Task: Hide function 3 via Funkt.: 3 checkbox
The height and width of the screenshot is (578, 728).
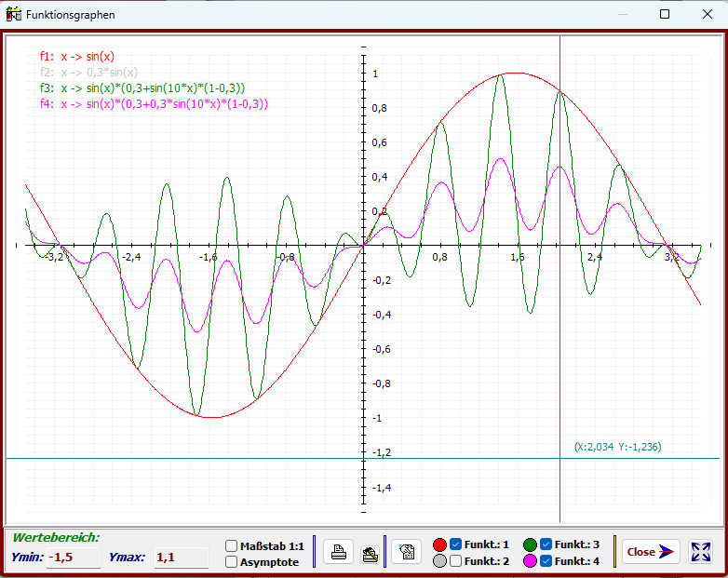Action: pyautogui.click(x=546, y=544)
